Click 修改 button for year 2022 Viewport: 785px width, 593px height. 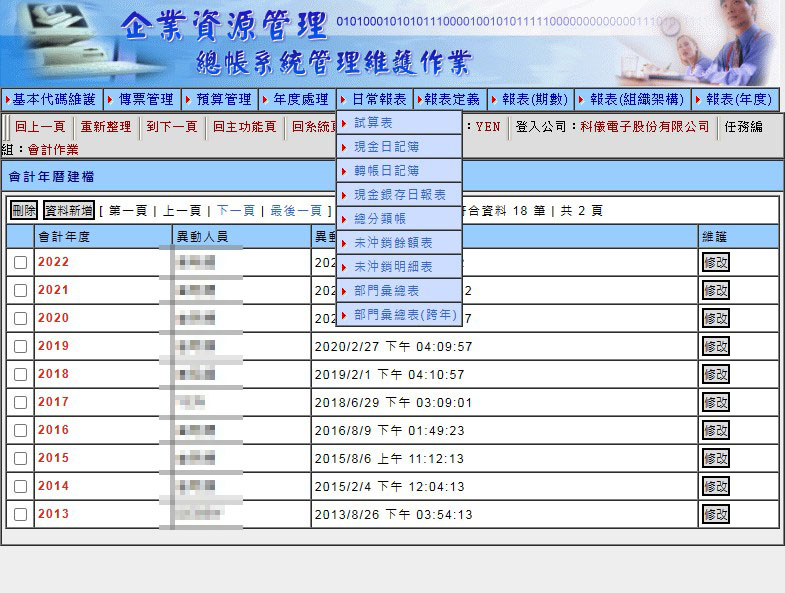[715, 262]
